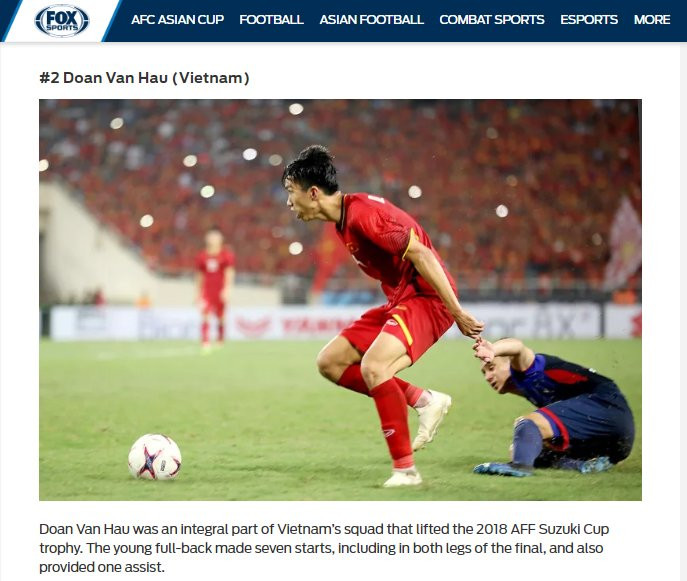
Task: Click the '#2 Doan Van Hau (Vietnam)' heading
Action: click(x=144, y=78)
